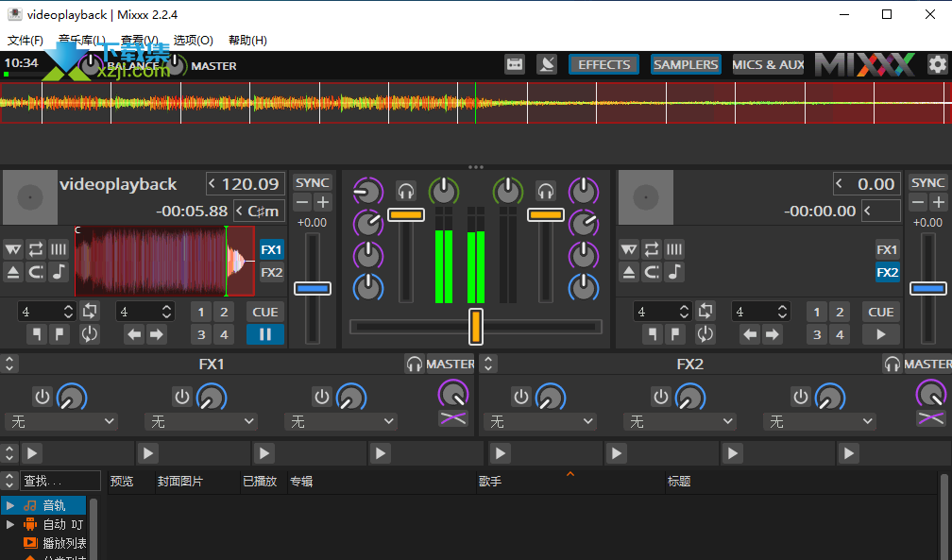This screenshot has width=952, height=560.
Task: Toggle the EFFECTS section
Action: 604,64
